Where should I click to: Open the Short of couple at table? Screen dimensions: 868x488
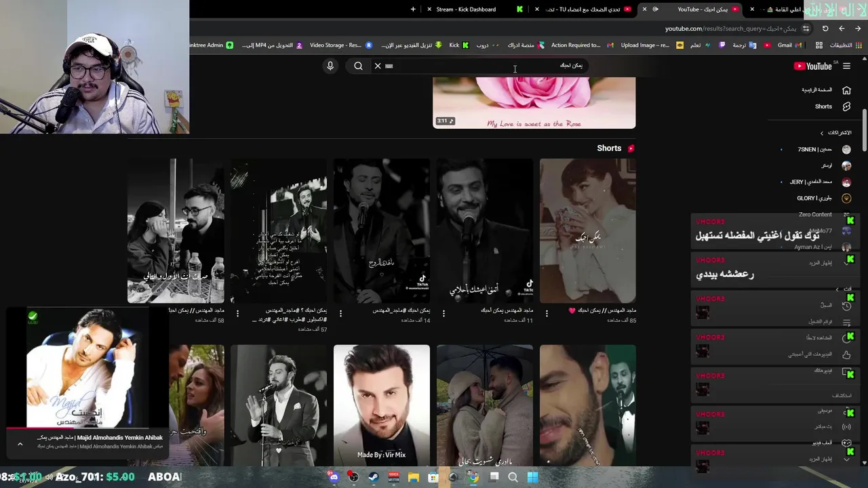point(176,230)
